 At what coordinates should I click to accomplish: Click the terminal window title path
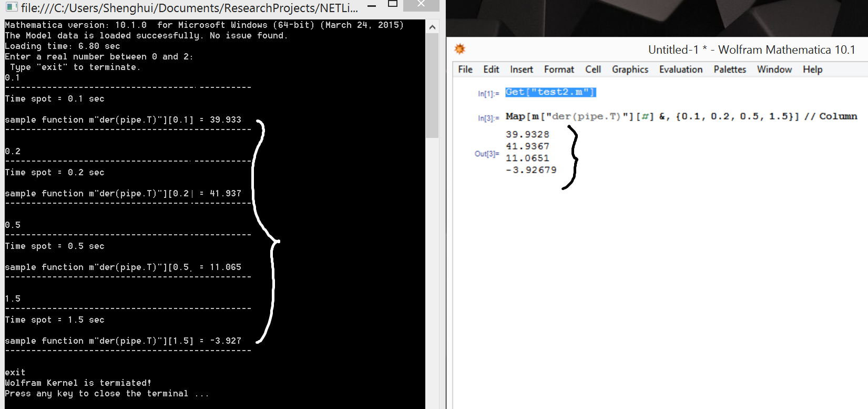pos(190,8)
